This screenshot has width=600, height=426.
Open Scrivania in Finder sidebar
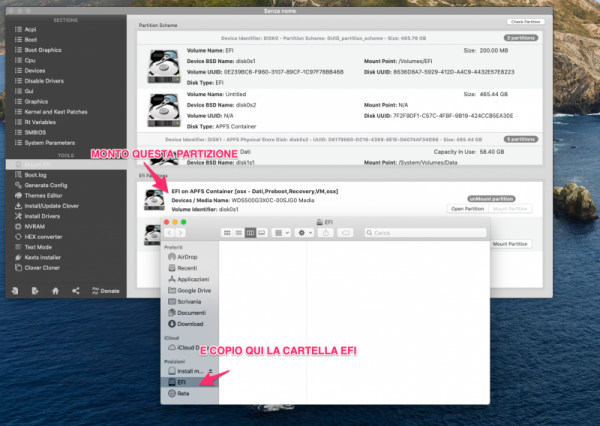(189, 302)
